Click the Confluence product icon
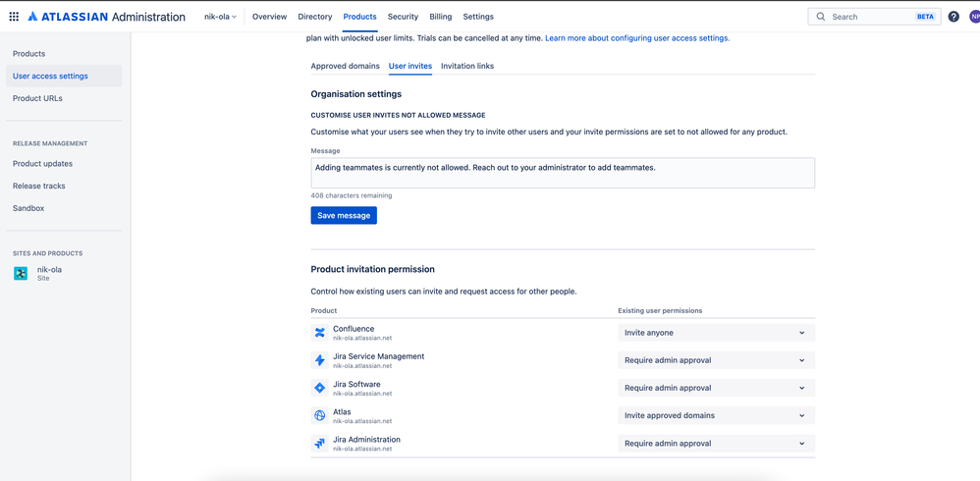The height and width of the screenshot is (481, 980). [319, 333]
